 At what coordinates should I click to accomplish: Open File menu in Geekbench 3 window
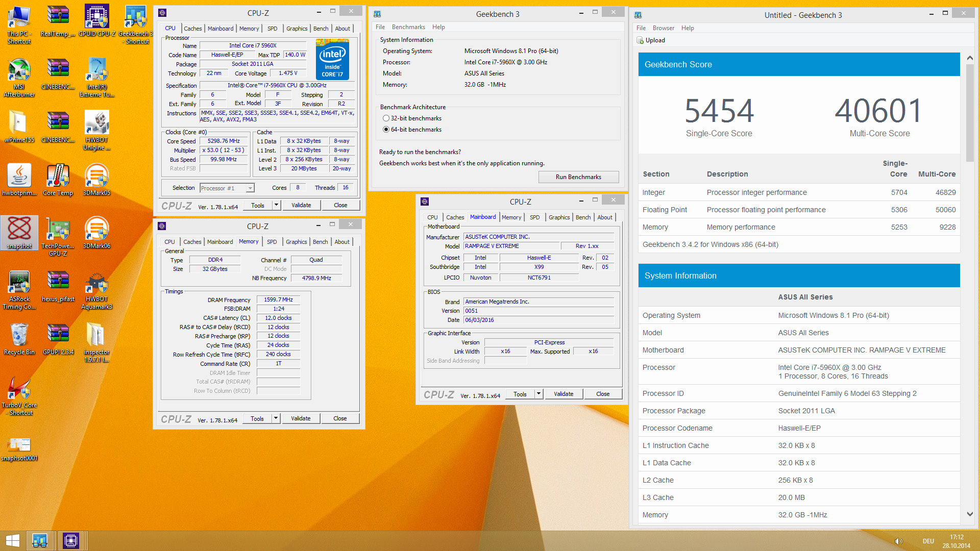[380, 27]
